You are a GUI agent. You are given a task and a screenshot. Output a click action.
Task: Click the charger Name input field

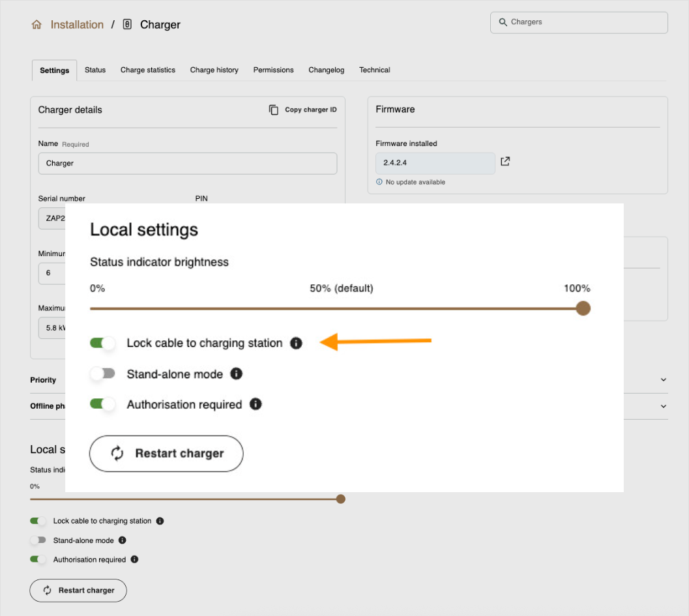[187, 163]
